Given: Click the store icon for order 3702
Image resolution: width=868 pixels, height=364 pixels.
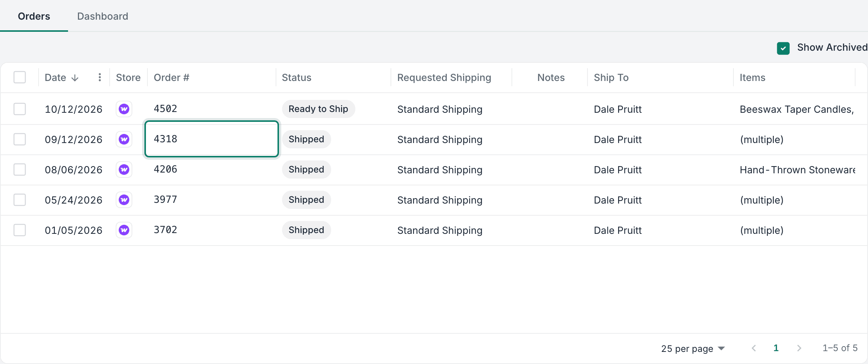Looking at the screenshot, I should pos(124,230).
